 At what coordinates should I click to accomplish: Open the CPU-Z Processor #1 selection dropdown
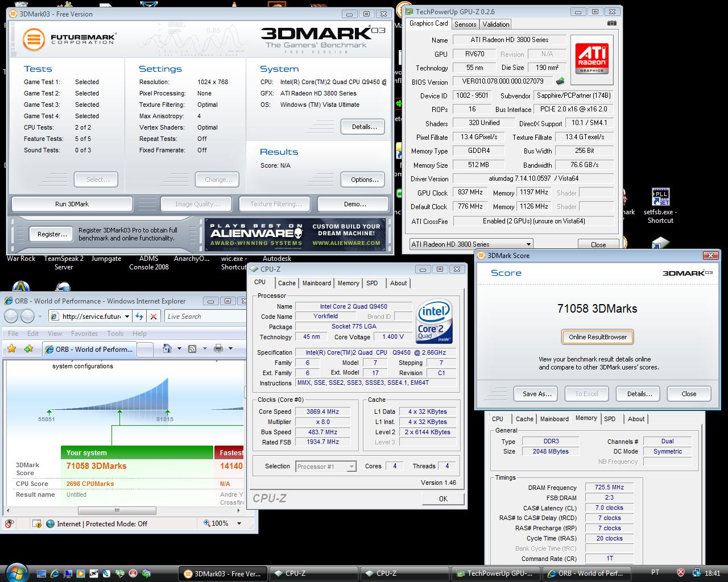click(x=351, y=467)
